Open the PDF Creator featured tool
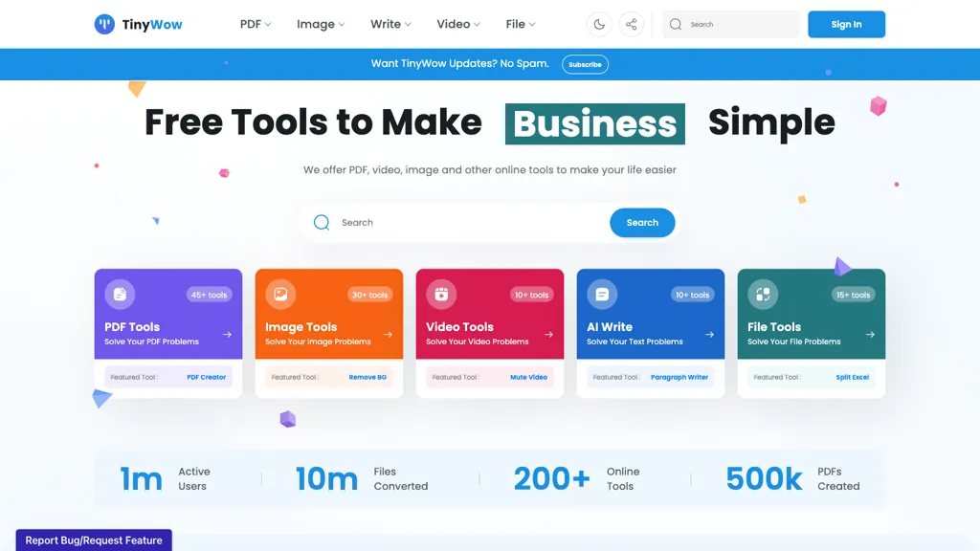Image resolution: width=980 pixels, height=551 pixels. (x=206, y=377)
